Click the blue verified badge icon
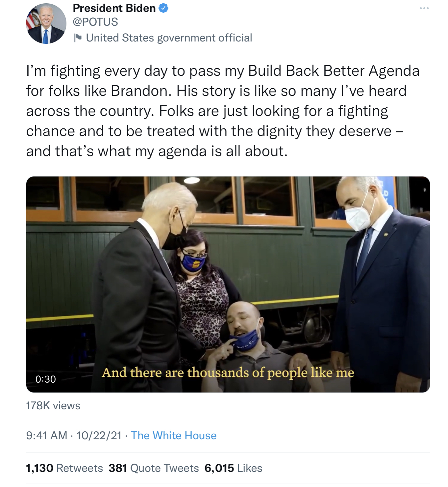The image size is (448, 487). [x=164, y=8]
